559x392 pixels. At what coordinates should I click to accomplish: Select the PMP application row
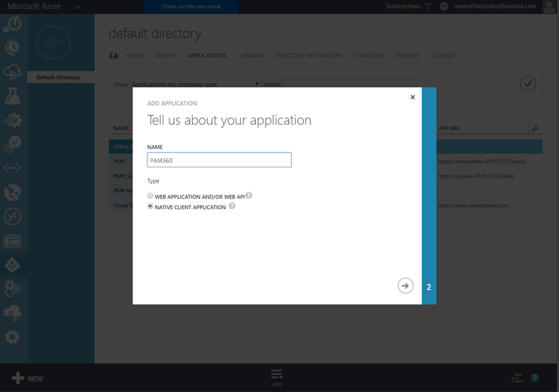(120, 161)
